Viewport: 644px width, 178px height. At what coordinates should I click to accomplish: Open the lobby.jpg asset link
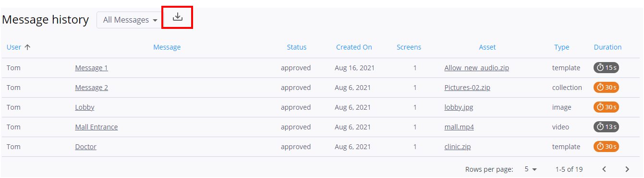(459, 107)
